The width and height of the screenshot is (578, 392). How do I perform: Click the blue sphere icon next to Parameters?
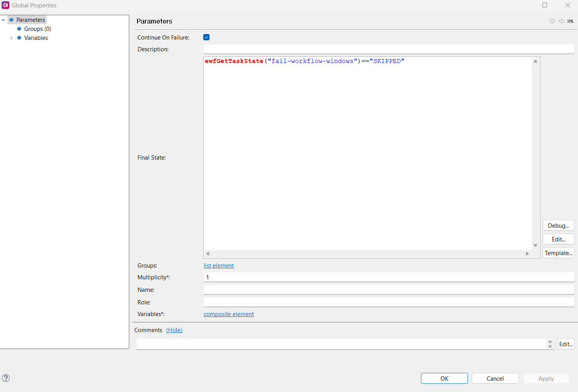pyautogui.click(x=11, y=20)
